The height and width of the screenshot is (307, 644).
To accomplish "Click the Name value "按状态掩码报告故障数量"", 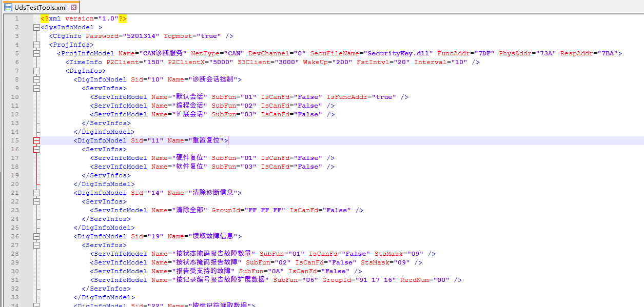I will pos(213,254).
